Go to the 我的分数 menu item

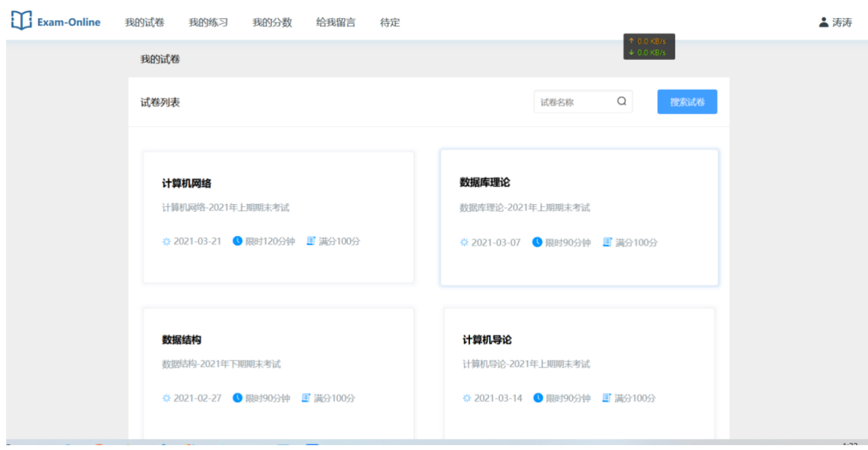pos(273,23)
